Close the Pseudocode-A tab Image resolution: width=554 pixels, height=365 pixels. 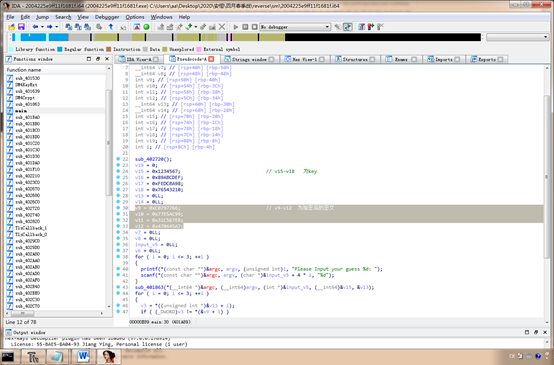pos(211,59)
